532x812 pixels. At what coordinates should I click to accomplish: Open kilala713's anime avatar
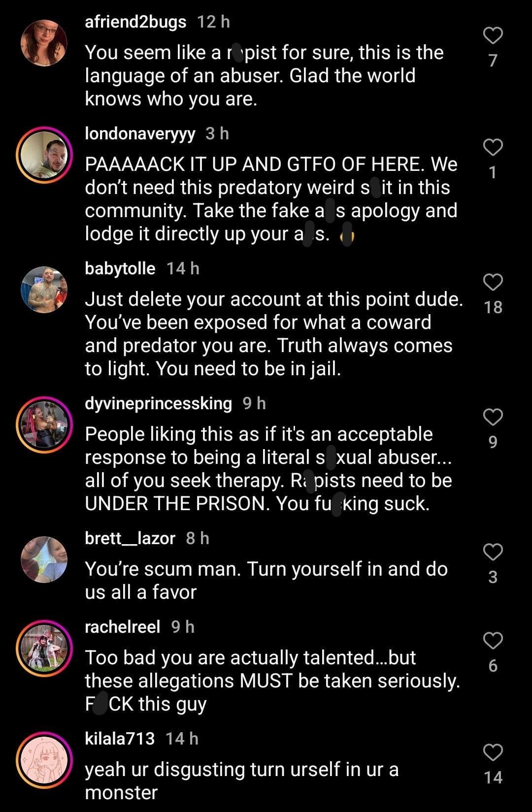click(44, 760)
